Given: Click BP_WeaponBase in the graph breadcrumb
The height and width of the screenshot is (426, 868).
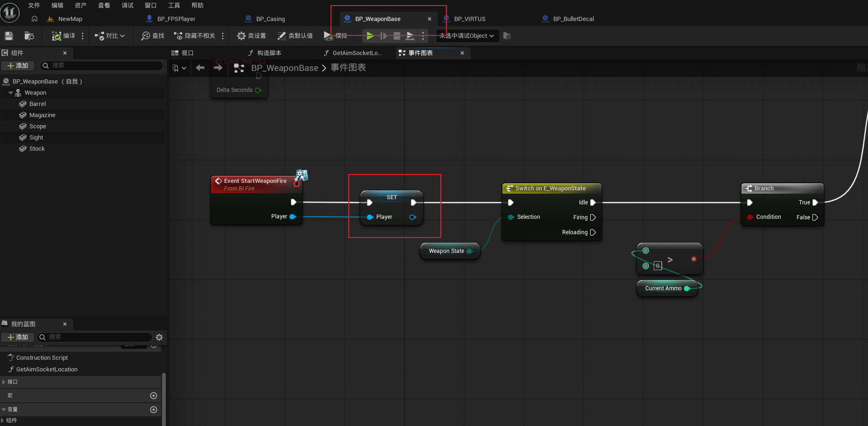Looking at the screenshot, I should tap(285, 68).
